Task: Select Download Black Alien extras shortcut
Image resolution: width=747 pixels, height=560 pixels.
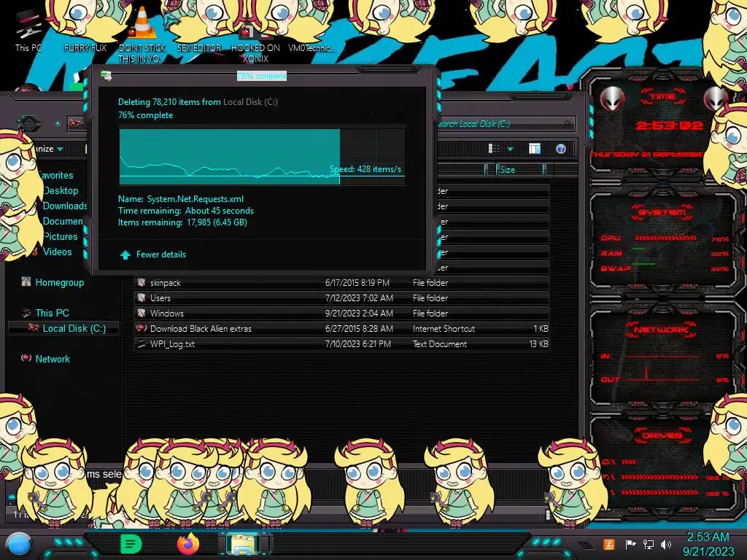Action: [x=341, y=329]
